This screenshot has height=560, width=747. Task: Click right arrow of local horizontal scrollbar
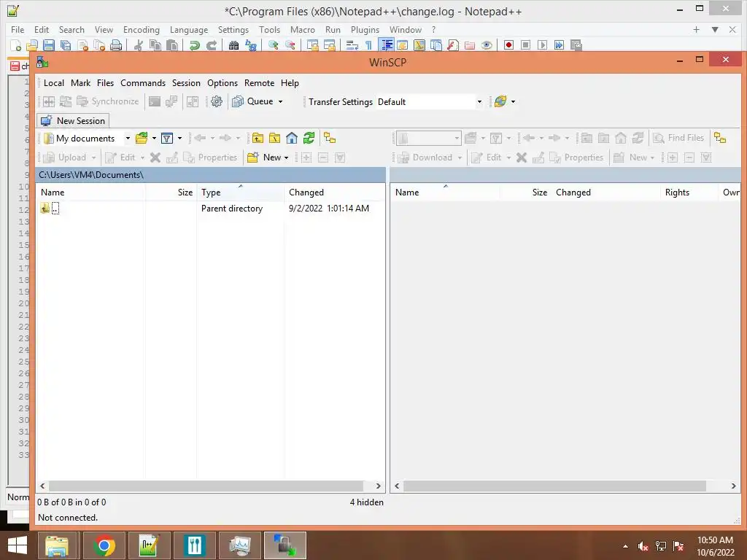(379, 486)
